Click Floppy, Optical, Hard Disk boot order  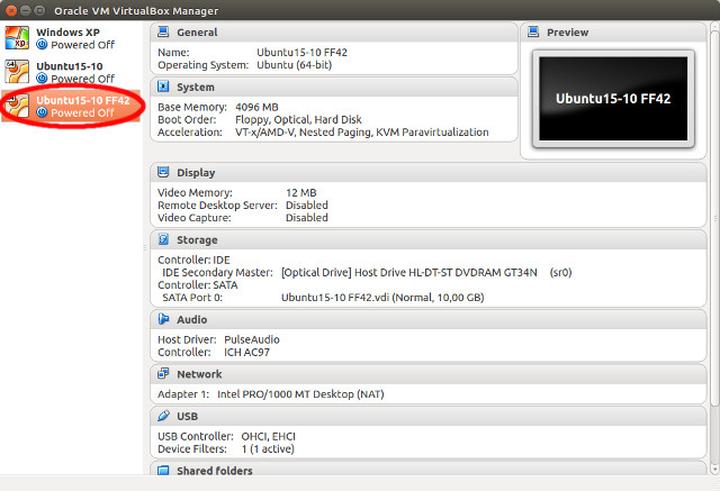pos(298,119)
